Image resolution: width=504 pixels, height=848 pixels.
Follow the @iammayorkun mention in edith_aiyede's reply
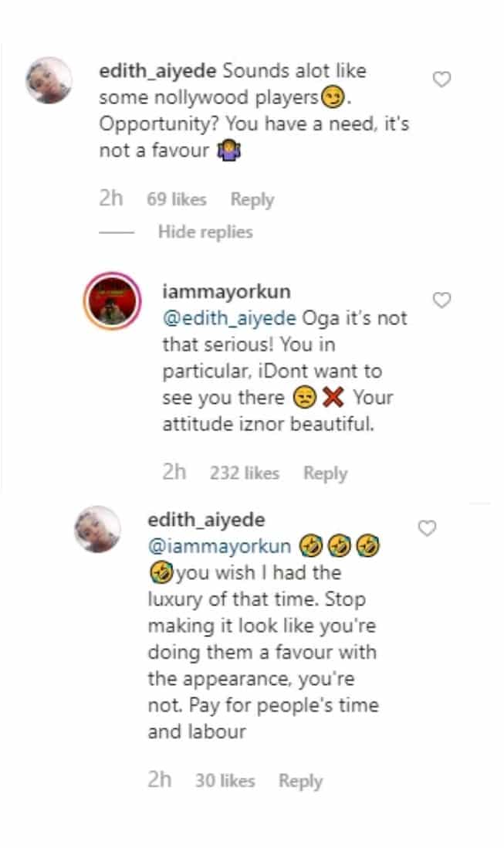[219, 547]
